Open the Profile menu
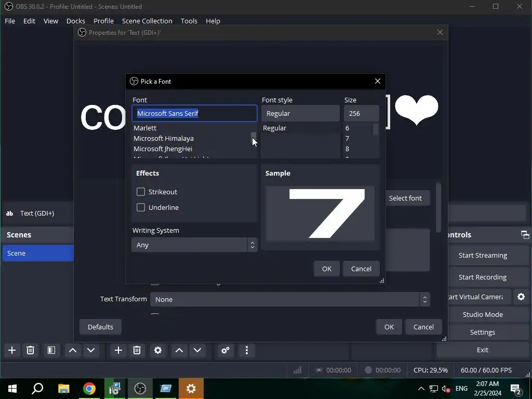Viewport: 532px width, 399px height. coord(103,21)
